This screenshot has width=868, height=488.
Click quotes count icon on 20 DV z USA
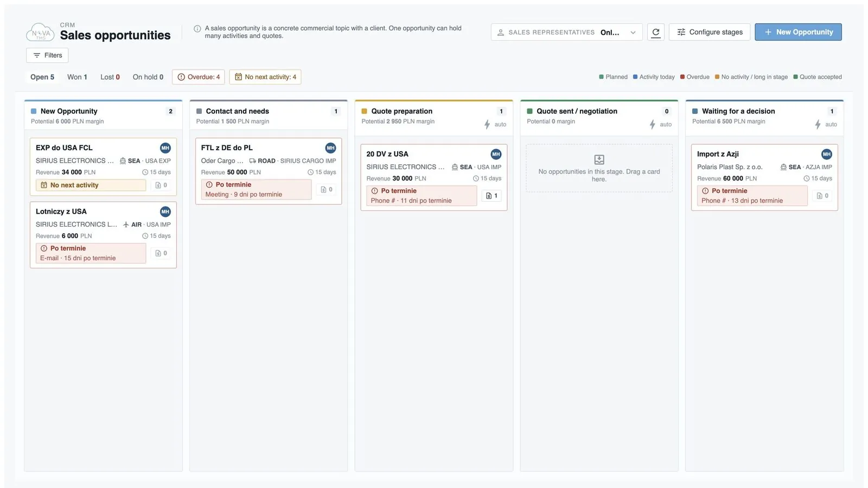pyautogui.click(x=492, y=196)
